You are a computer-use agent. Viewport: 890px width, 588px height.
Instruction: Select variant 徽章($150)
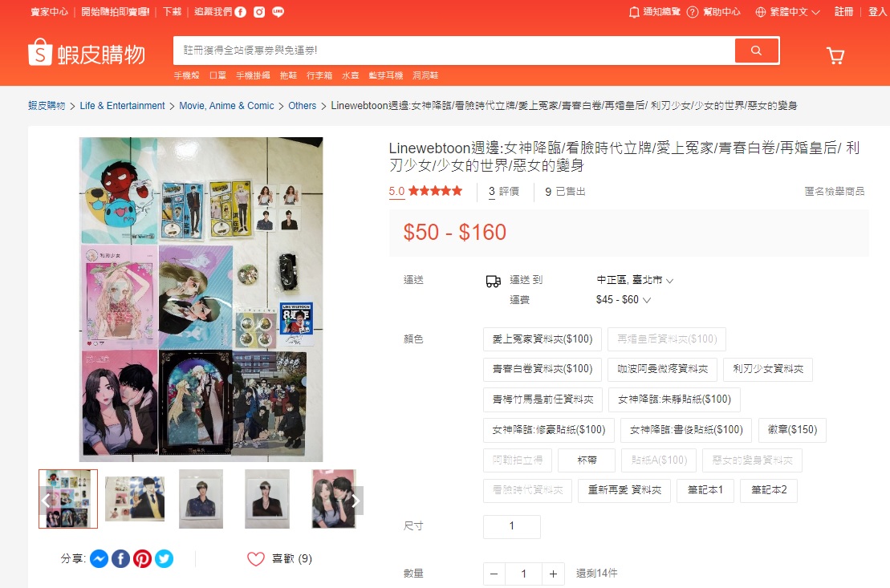(792, 430)
